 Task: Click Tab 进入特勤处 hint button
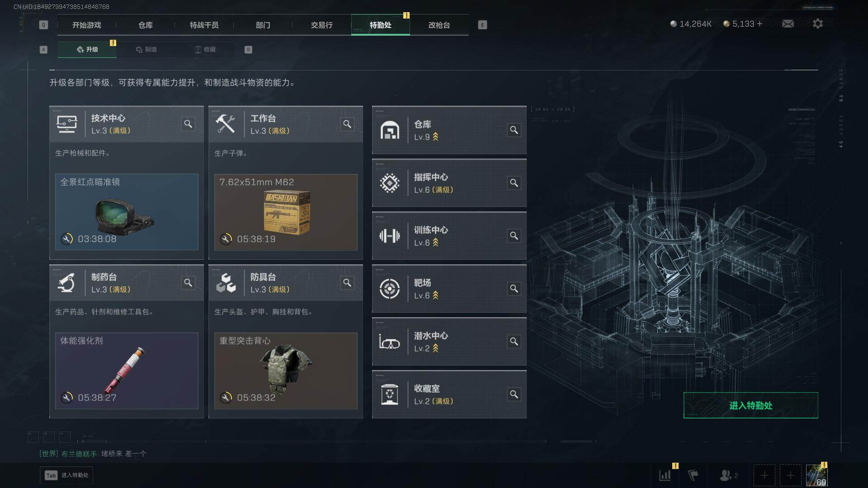click(x=66, y=475)
